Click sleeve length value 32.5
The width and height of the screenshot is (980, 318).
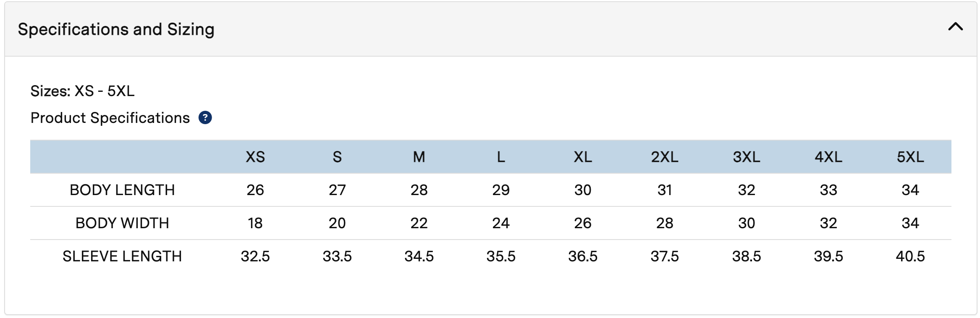pos(255,256)
